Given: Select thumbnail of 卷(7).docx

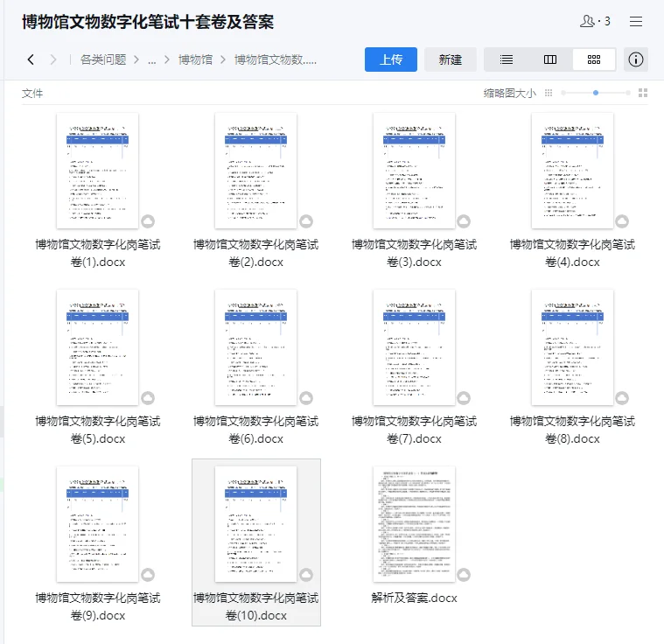Looking at the screenshot, I should [414, 347].
